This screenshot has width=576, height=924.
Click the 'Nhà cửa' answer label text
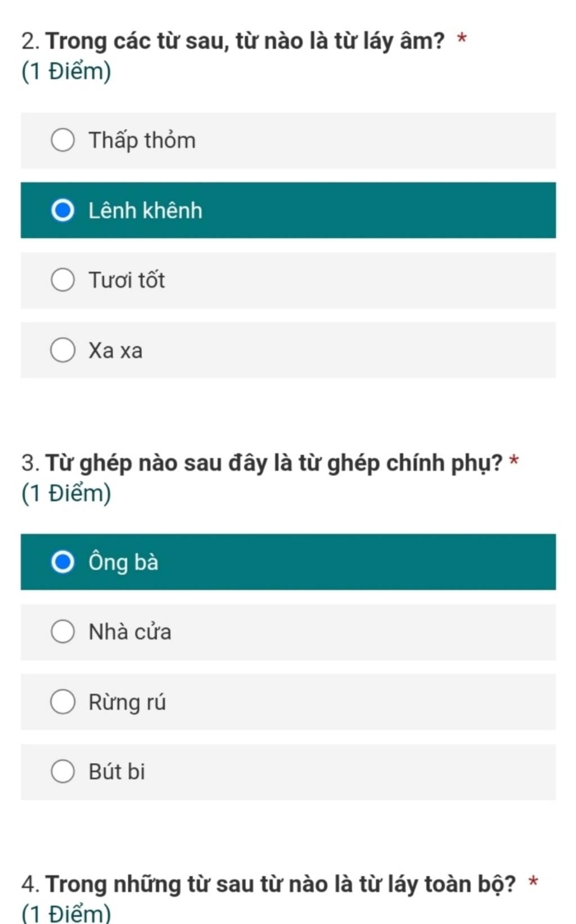pyautogui.click(x=130, y=631)
